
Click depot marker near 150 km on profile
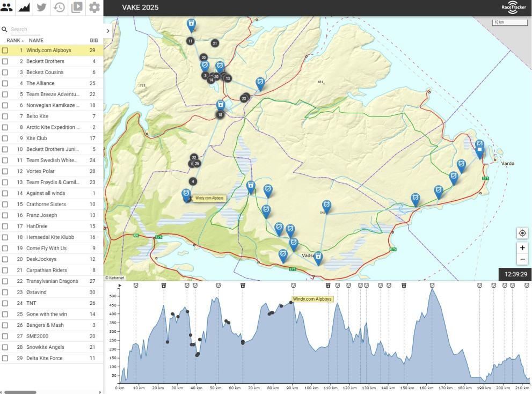404,286
